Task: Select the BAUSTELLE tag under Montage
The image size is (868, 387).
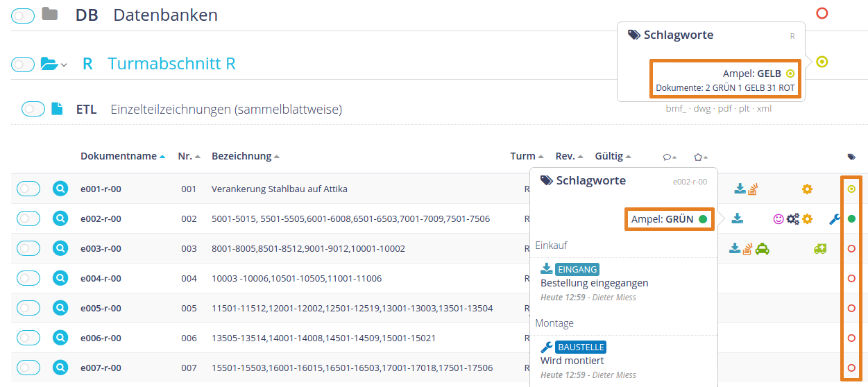Action: click(581, 347)
